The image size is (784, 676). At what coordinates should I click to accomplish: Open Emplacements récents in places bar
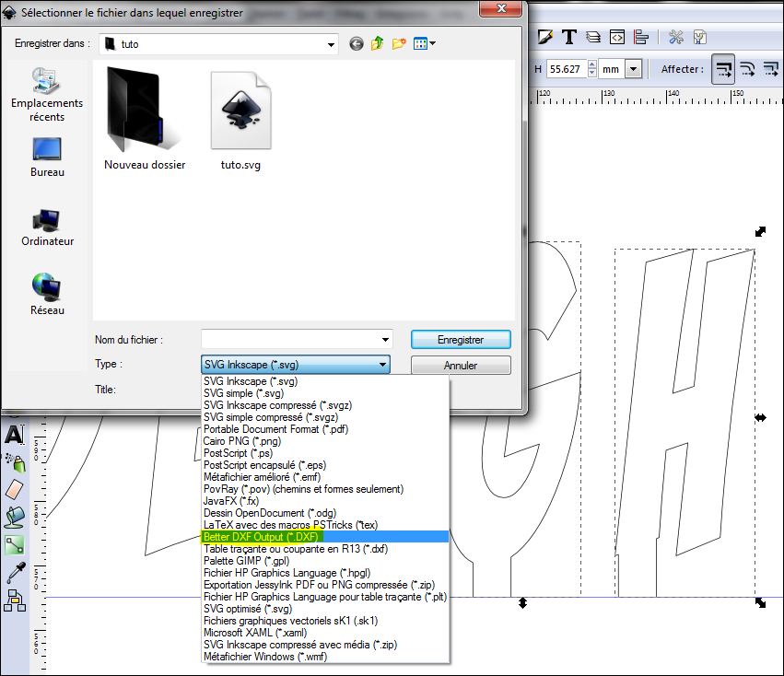(46, 95)
